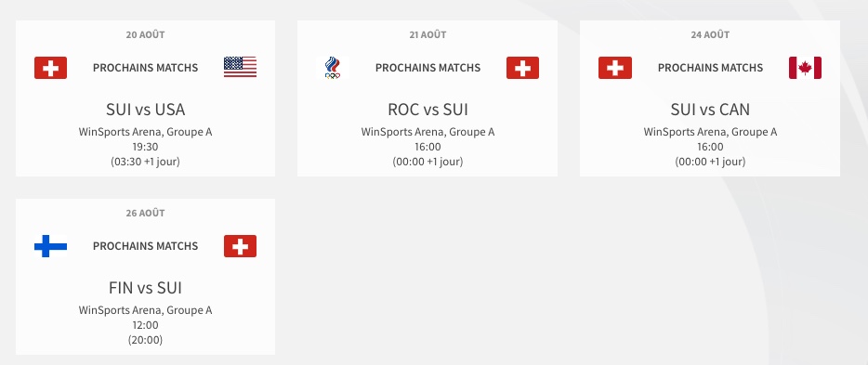Click the Swiss flag in FIN vs SUI card
The image size is (868, 365).
pyautogui.click(x=241, y=246)
